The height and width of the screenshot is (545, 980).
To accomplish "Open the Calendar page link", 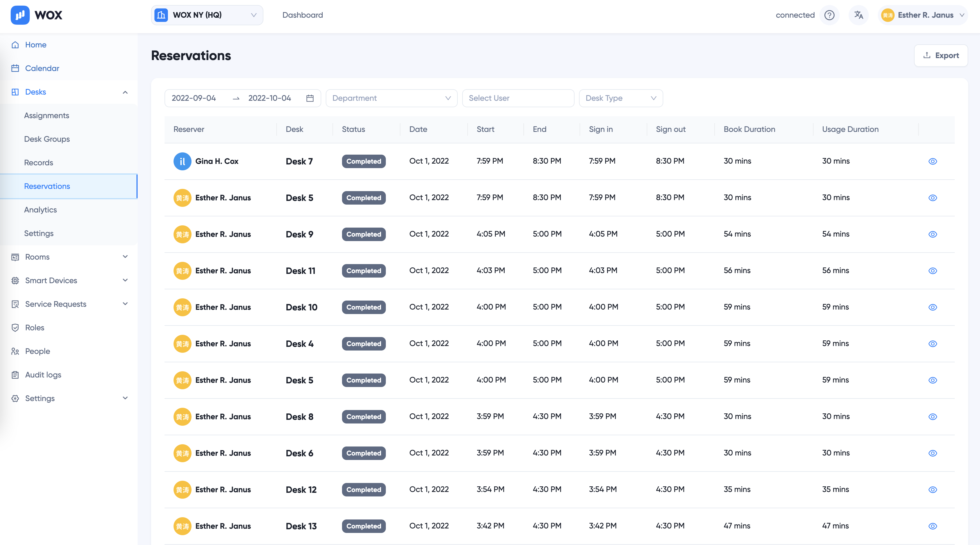I will (42, 68).
